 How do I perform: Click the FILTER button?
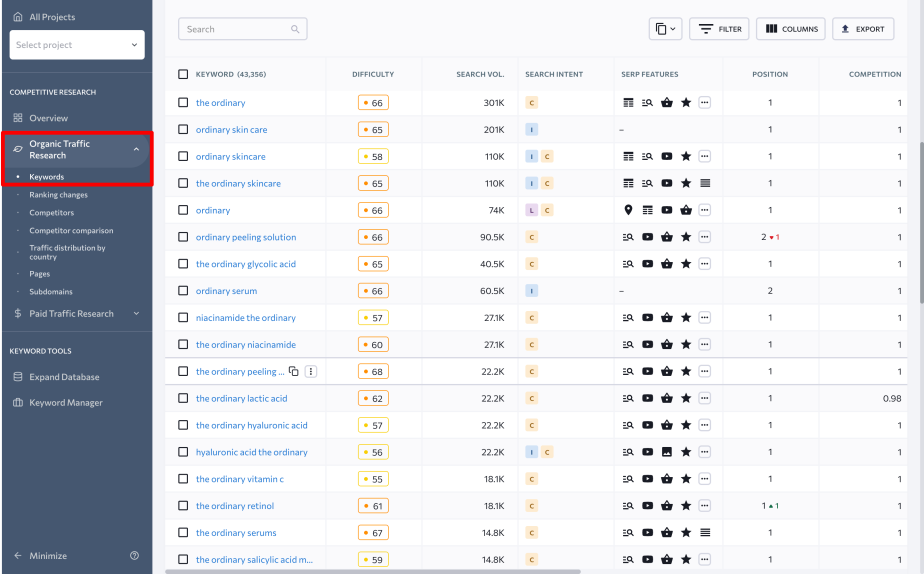coord(719,29)
